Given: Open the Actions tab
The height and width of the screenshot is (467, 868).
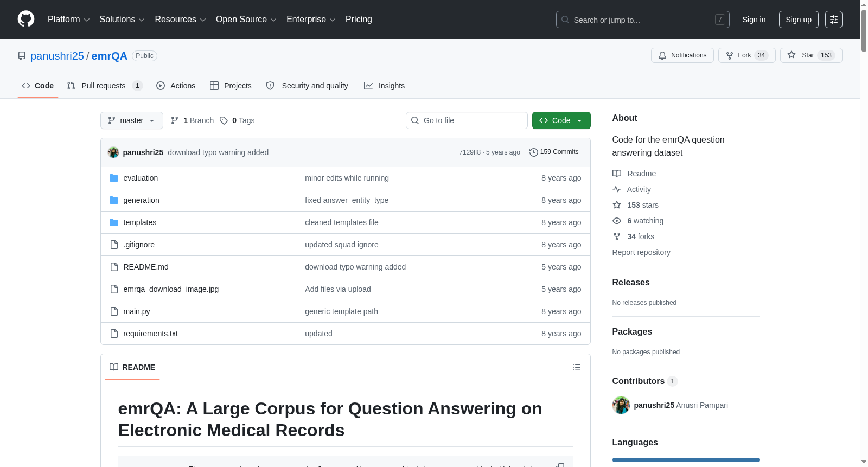Looking at the screenshot, I should point(176,86).
